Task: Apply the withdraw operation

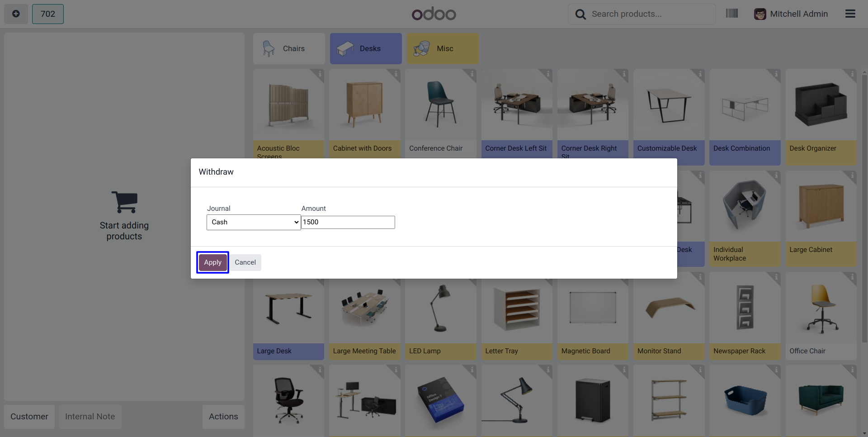Action: click(x=212, y=262)
